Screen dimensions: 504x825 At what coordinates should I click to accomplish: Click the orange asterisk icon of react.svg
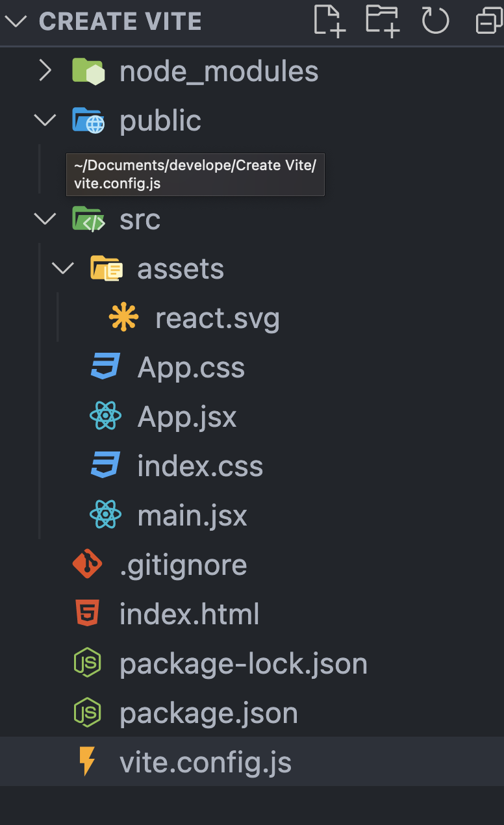point(123,318)
